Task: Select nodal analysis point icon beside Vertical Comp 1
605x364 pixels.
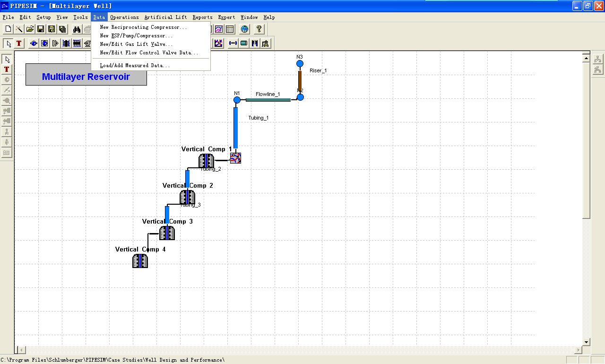Action: [x=235, y=158]
